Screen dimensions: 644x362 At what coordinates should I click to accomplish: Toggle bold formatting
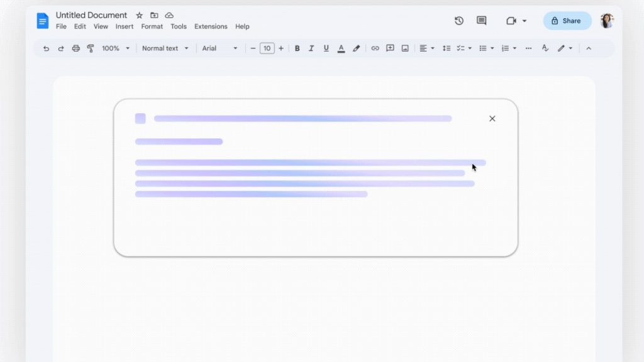297,48
